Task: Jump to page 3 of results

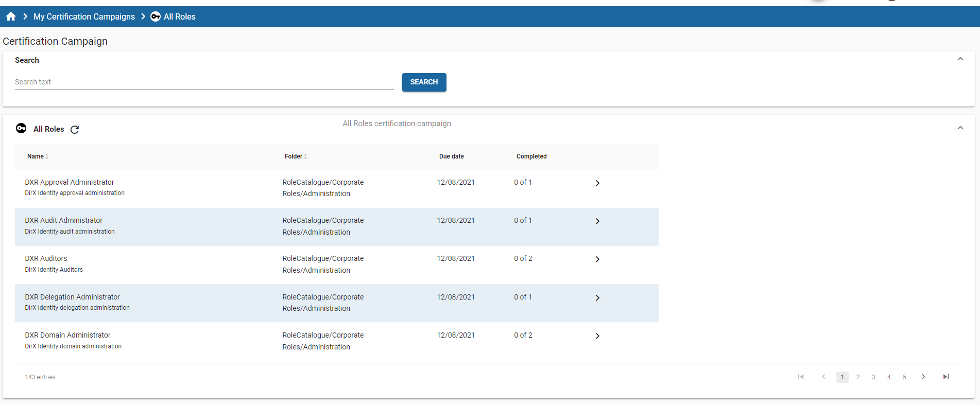Action: click(x=873, y=377)
